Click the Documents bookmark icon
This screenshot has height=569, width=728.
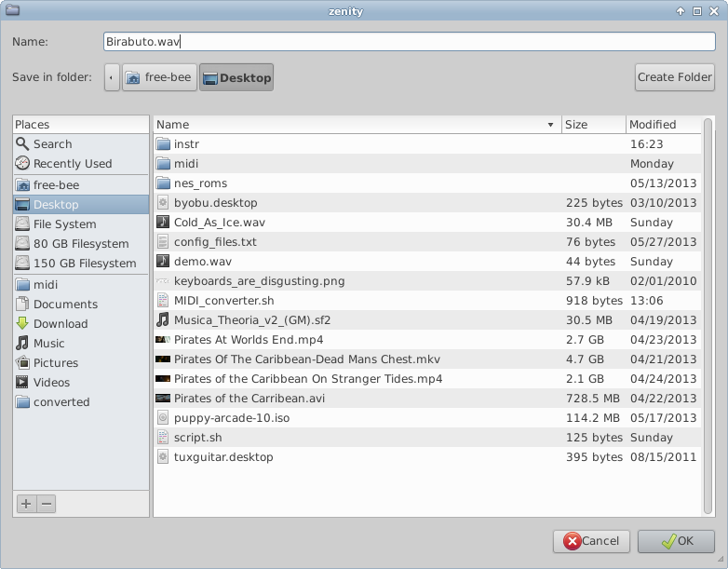pos(22,304)
